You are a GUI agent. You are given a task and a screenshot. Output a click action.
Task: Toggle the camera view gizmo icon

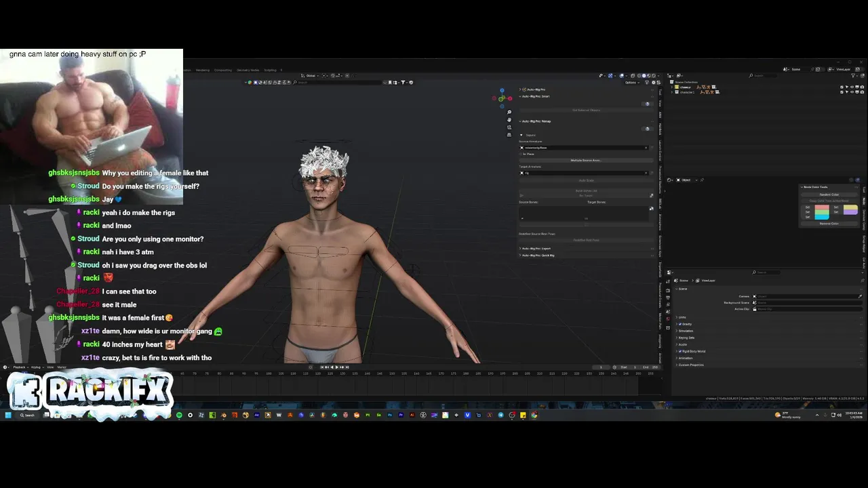509,127
